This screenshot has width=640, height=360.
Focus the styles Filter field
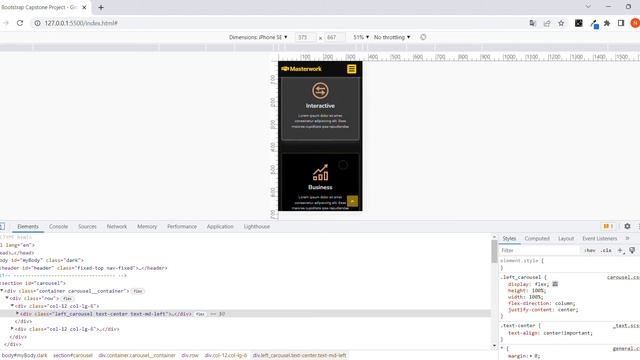click(539, 250)
